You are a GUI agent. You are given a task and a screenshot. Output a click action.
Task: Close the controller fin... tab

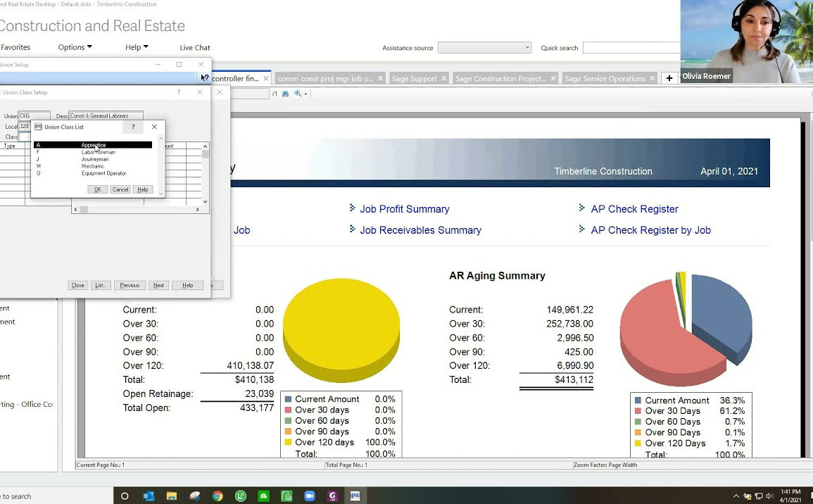[x=266, y=79]
